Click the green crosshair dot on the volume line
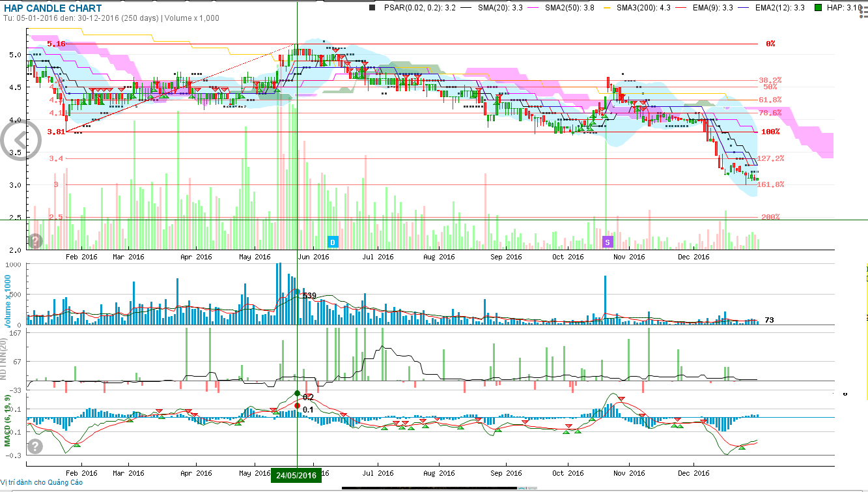 tap(297, 291)
